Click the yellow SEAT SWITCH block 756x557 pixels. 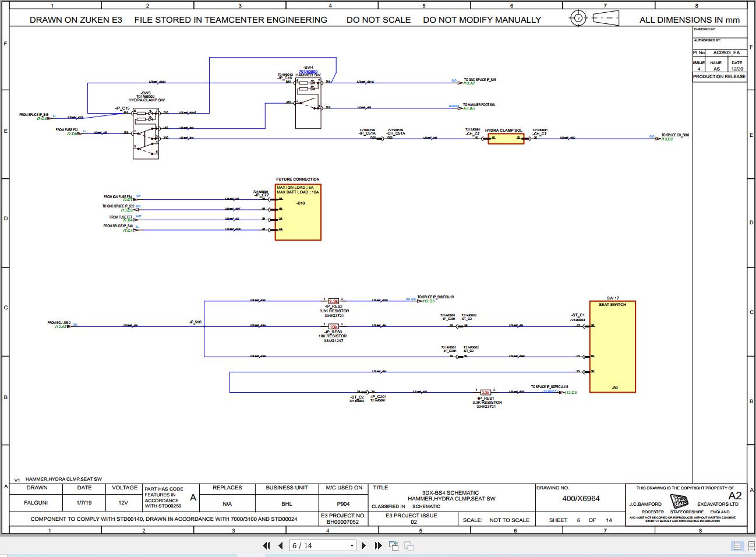pyautogui.click(x=612, y=347)
